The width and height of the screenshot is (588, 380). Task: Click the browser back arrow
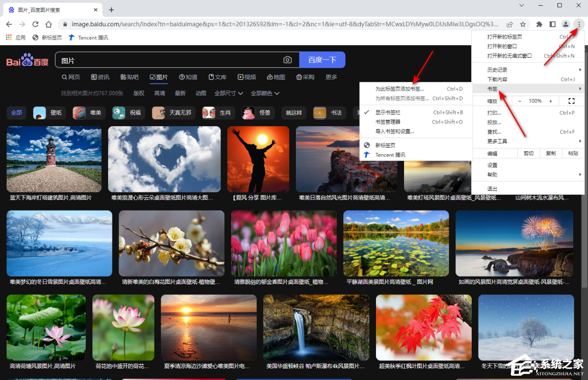coord(9,24)
